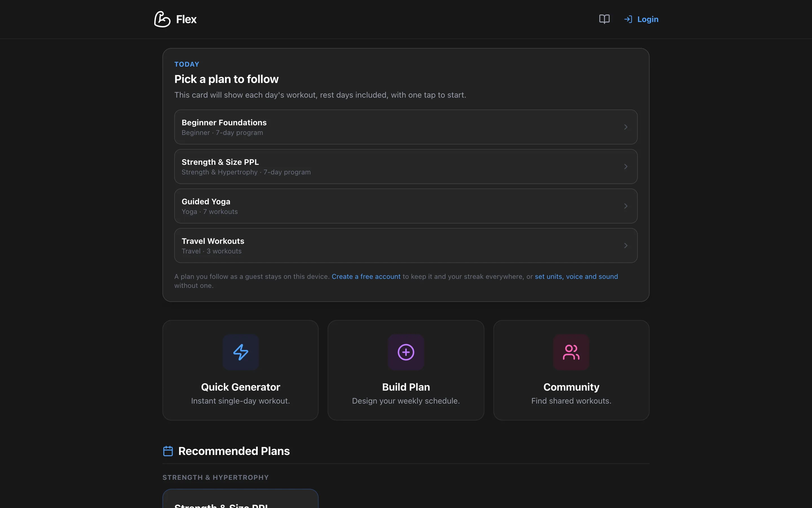The width and height of the screenshot is (812, 508).
Task: Open the book guide icon in header
Action: pyautogui.click(x=604, y=19)
